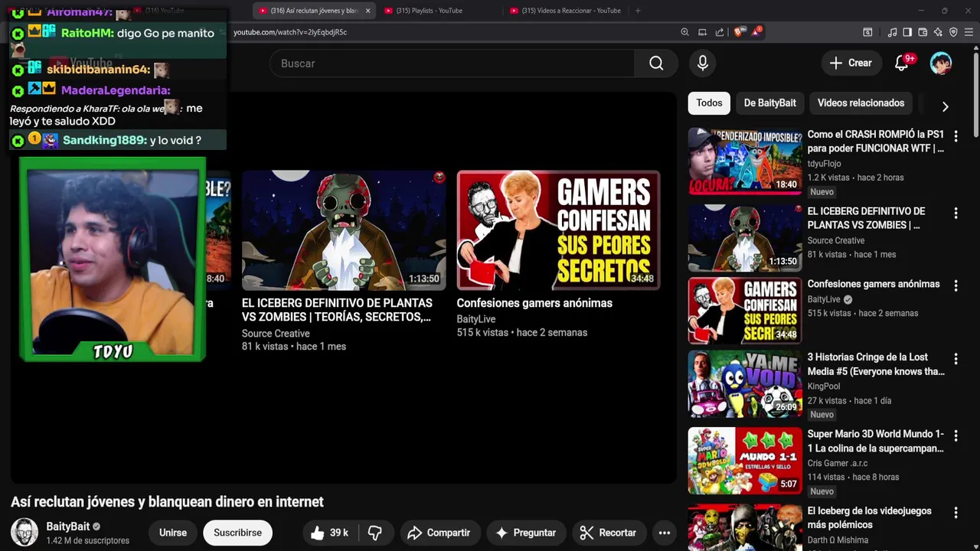Image resolution: width=980 pixels, height=551 pixels.
Task: Open the Brave hamburger main menu
Action: [969, 32]
